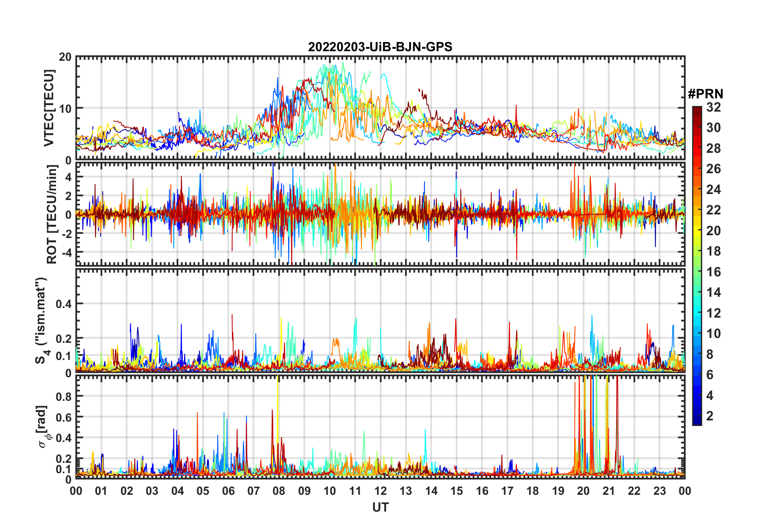Click colorbar tick label 2
The width and height of the screenshot is (761, 532).
[x=710, y=416]
